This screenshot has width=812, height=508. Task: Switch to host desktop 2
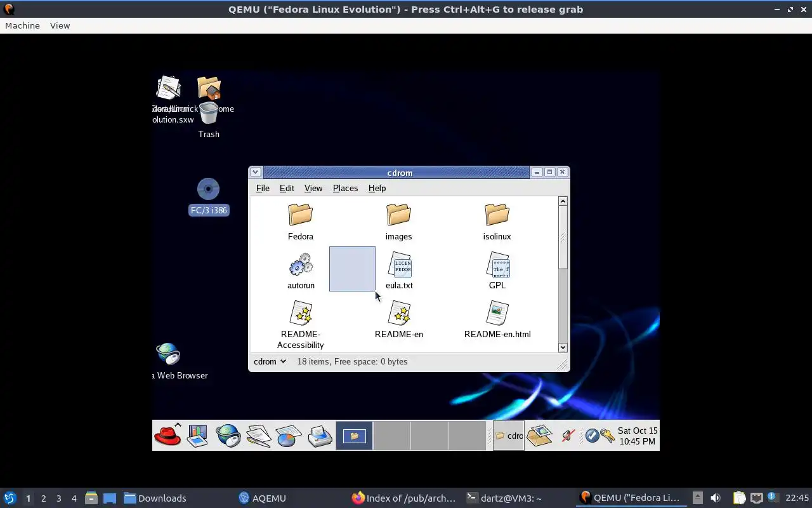[43, 498]
